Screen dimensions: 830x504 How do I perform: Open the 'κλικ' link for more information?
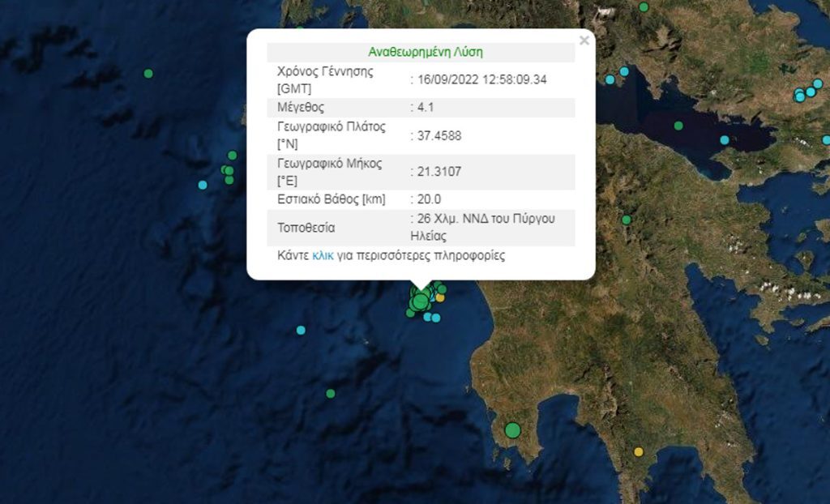coord(323,255)
